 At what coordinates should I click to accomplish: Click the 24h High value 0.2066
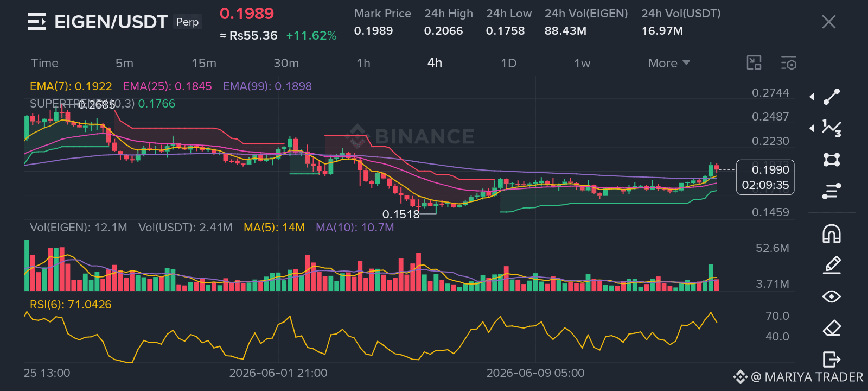click(443, 31)
